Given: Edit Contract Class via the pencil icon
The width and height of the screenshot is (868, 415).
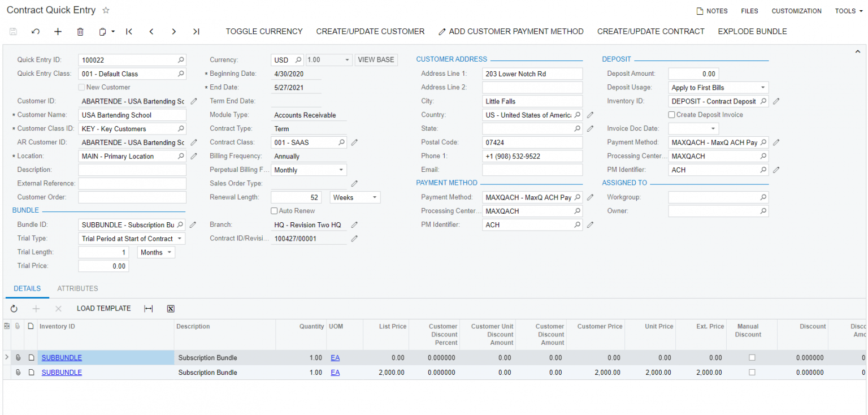Looking at the screenshot, I should tap(354, 142).
